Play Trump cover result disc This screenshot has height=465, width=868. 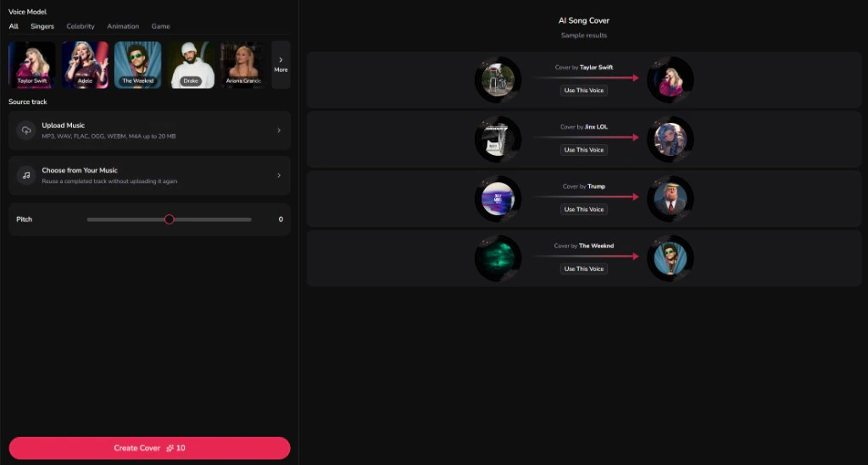(x=670, y=198)
